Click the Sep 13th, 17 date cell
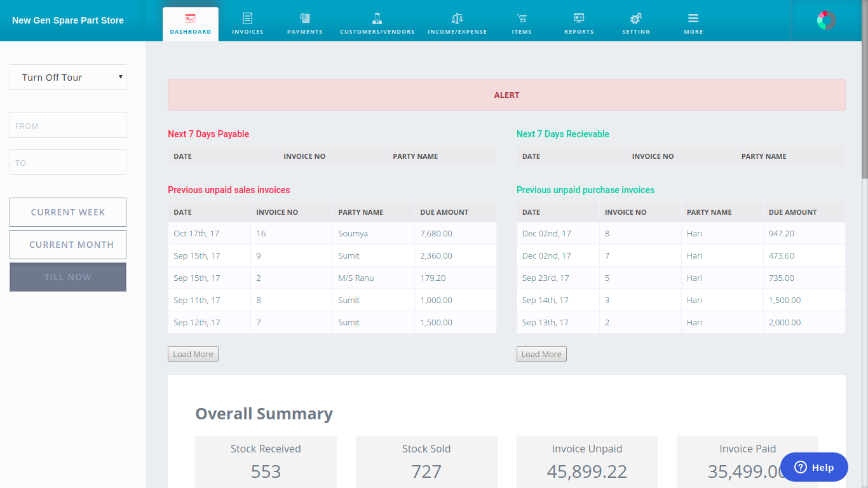The image size is (868, 488). point(545,322)
